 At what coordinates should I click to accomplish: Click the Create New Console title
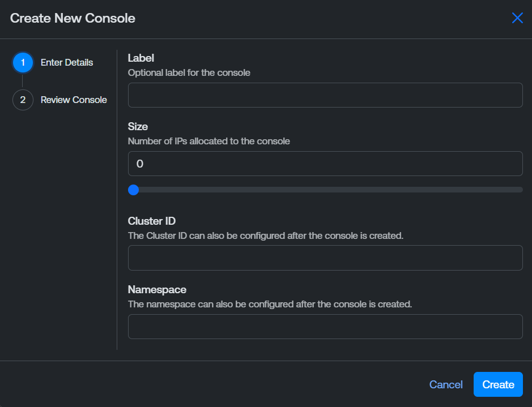[x=73, y=18]
